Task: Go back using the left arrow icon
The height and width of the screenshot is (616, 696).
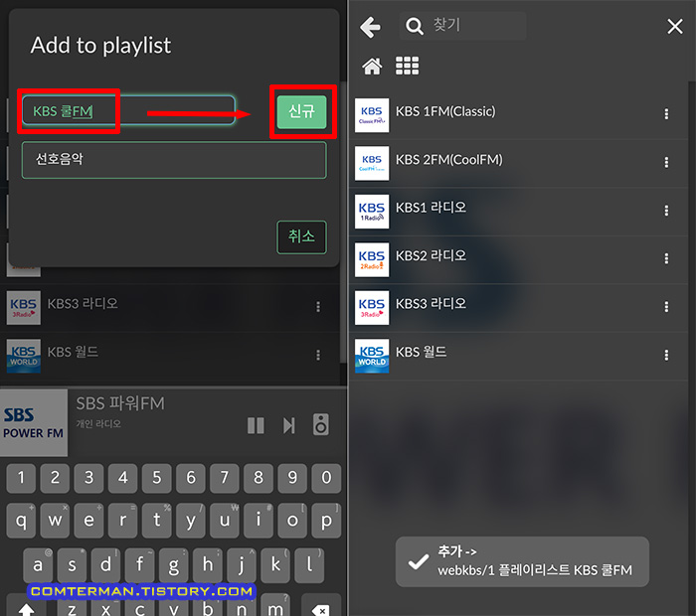Action: (370, 27)
